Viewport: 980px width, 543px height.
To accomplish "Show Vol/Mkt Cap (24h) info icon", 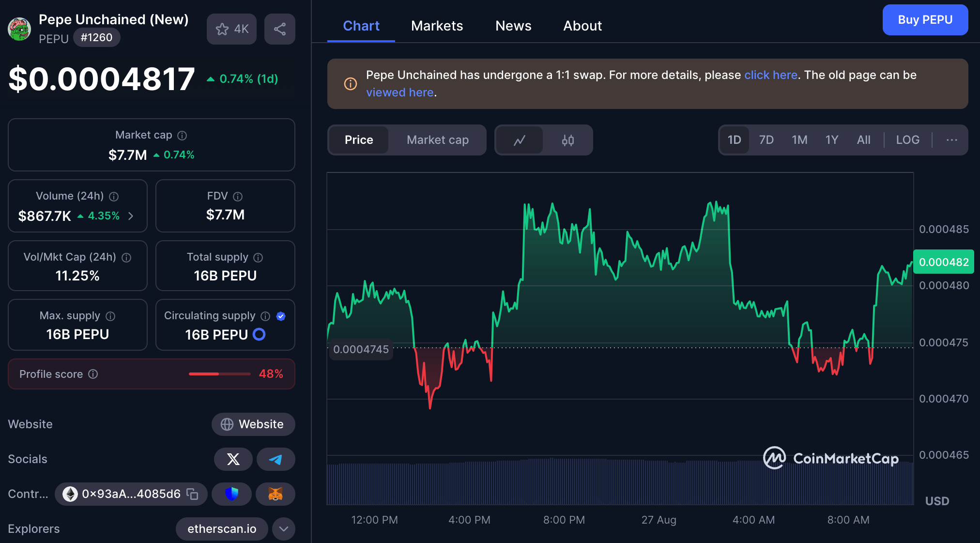I will 126,258.
